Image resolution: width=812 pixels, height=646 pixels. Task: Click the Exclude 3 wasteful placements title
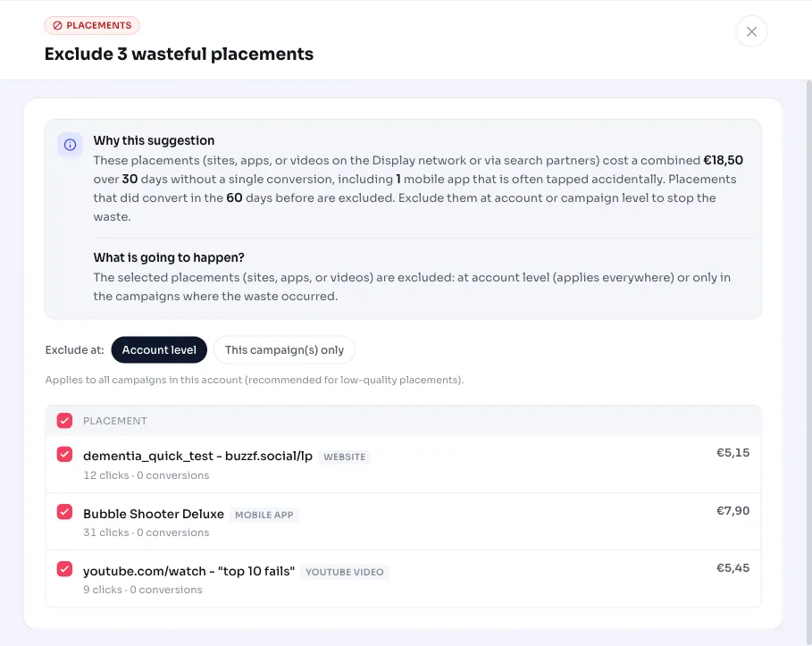click(179, 54)
